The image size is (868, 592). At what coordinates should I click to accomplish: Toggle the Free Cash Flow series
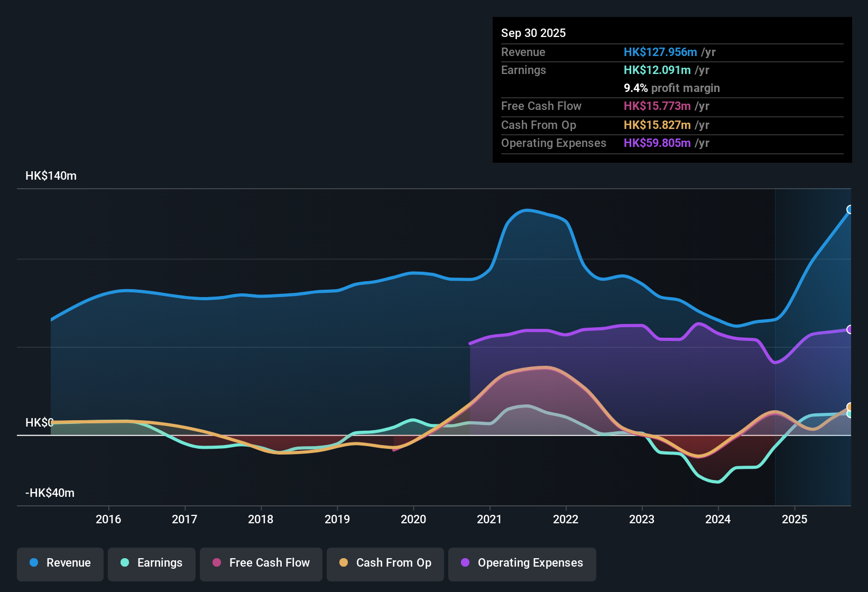[x=261, y=563]
